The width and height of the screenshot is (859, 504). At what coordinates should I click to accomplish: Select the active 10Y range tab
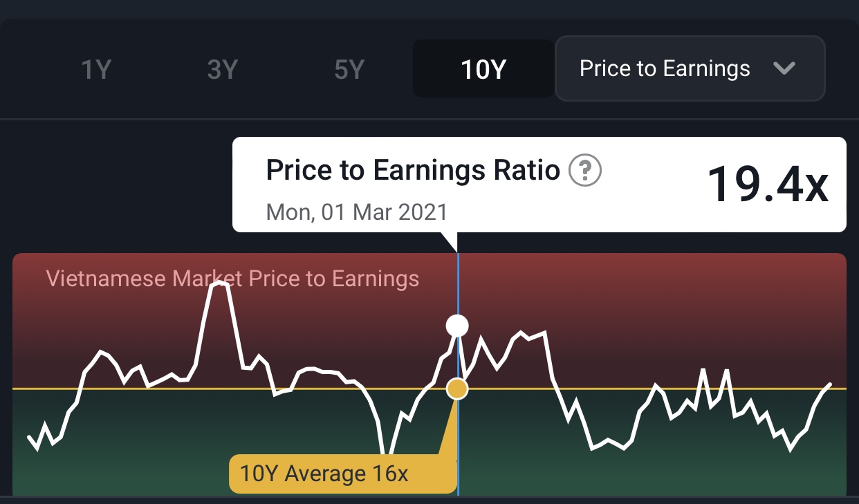483,70
